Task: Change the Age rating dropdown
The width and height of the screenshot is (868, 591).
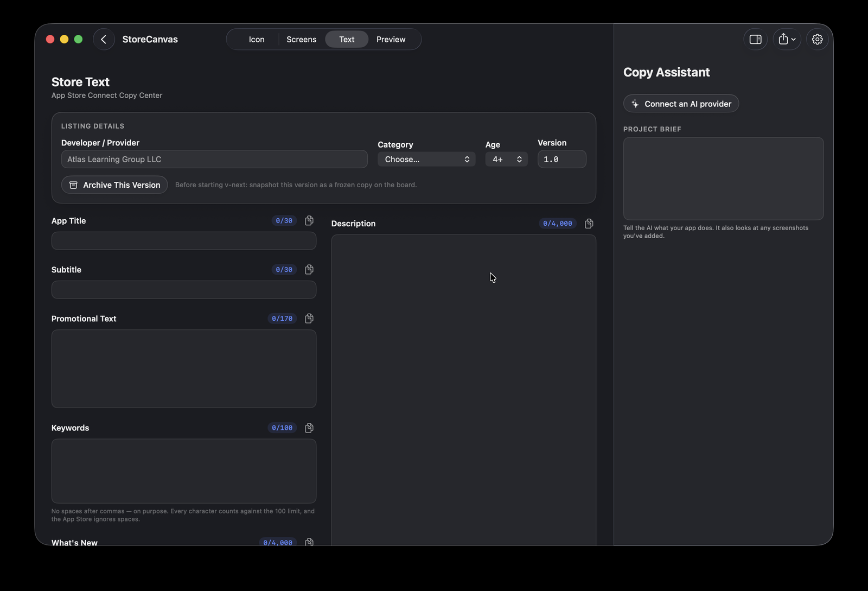Action: coord(506,159)
